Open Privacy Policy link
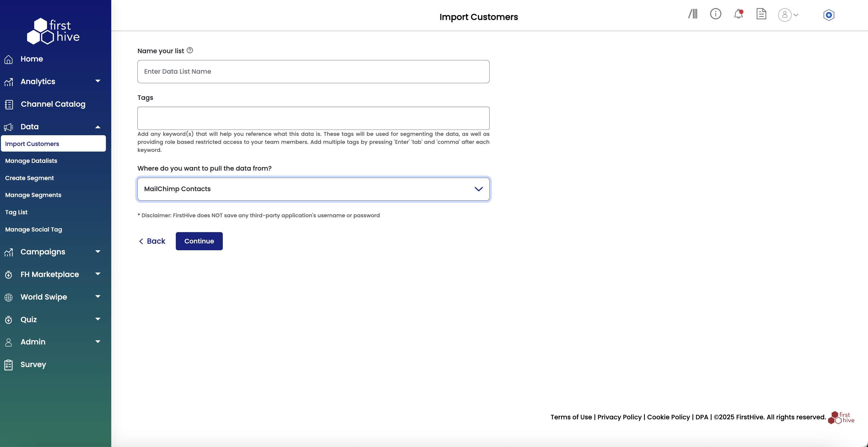 tap(619, 417)
